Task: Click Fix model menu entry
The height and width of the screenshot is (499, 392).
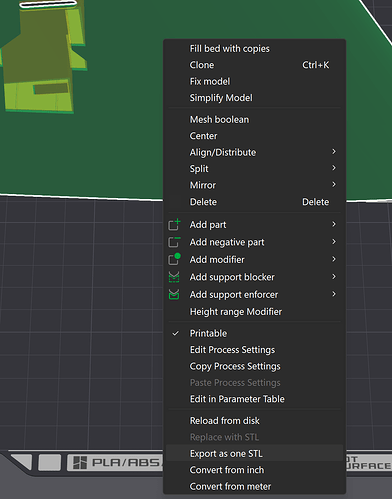Action: tap(255, 81)
